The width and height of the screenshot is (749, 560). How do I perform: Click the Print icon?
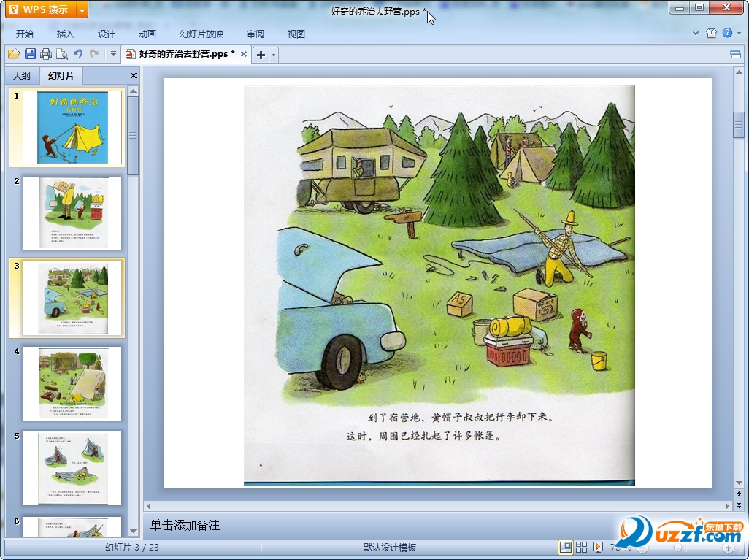46,54
